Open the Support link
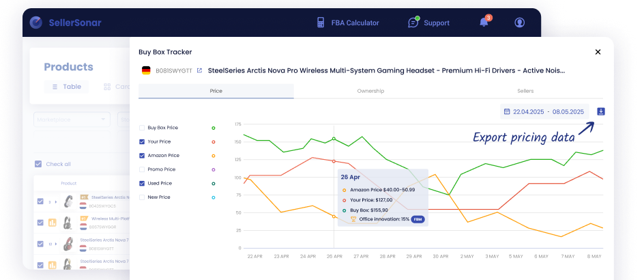The height and width of the screenshot is (280, 644). coord(436,23)
